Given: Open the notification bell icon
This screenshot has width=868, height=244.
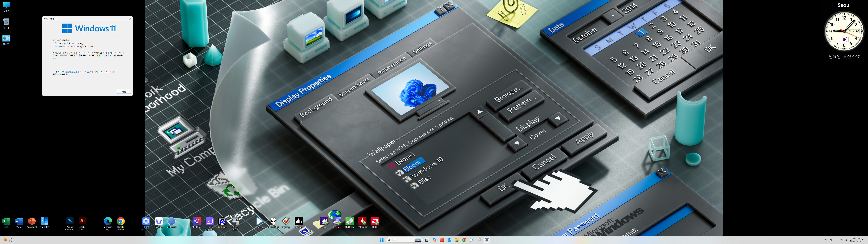Looking at the screenshot, I should [x=863, y=240].
